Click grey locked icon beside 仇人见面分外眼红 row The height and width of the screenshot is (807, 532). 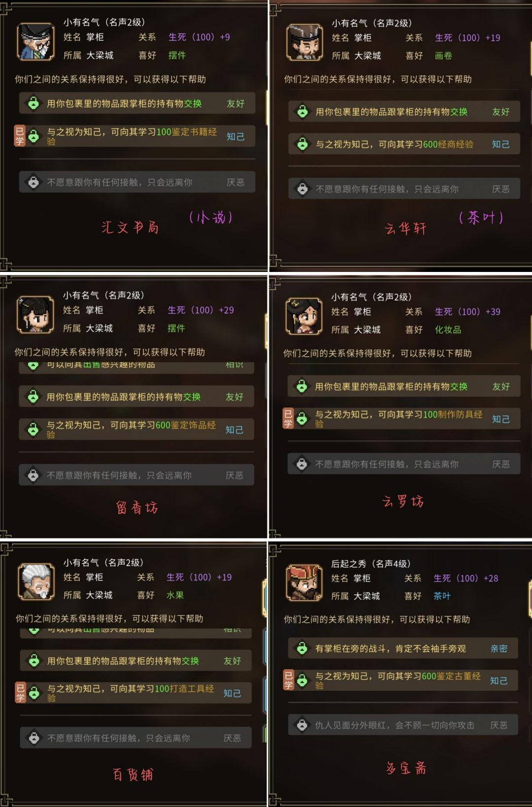point(302,725)
